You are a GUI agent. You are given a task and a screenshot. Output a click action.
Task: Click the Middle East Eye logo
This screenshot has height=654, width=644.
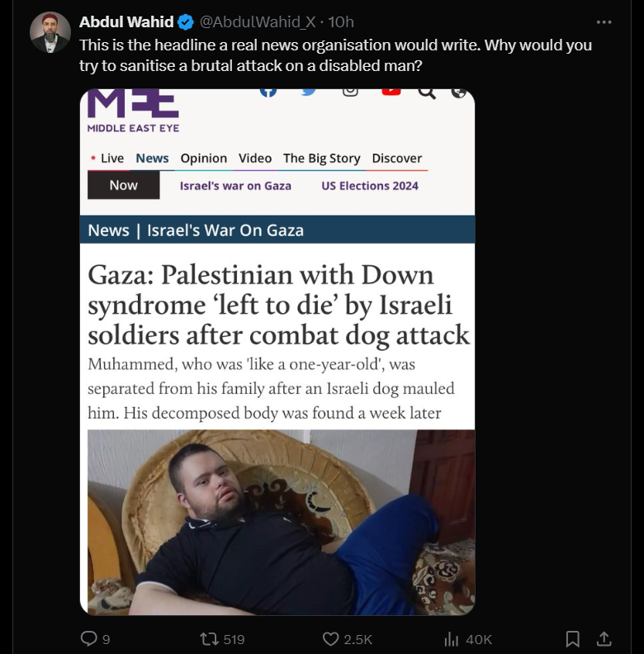pos(133,111)
